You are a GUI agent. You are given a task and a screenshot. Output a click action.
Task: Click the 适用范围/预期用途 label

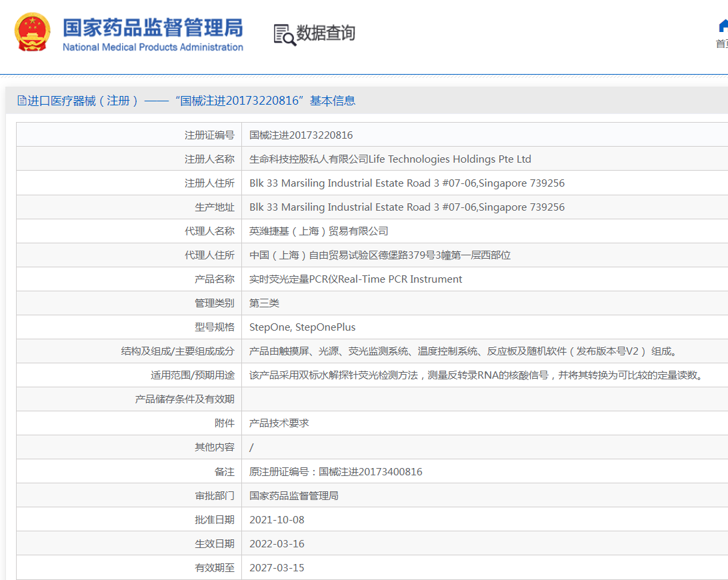tap(192, 375)
